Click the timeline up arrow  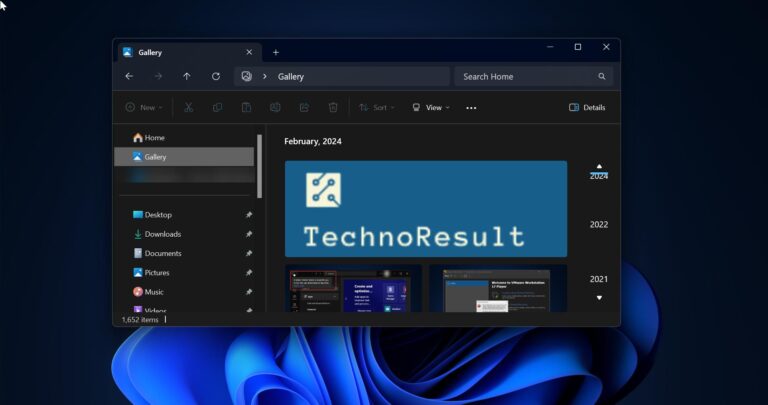coord(599,167)
